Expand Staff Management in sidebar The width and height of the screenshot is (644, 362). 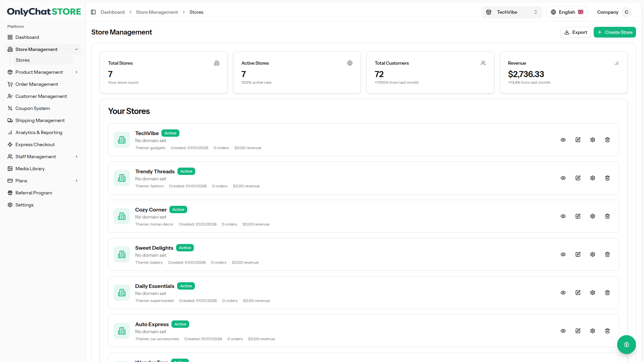[x=43, y=157]
